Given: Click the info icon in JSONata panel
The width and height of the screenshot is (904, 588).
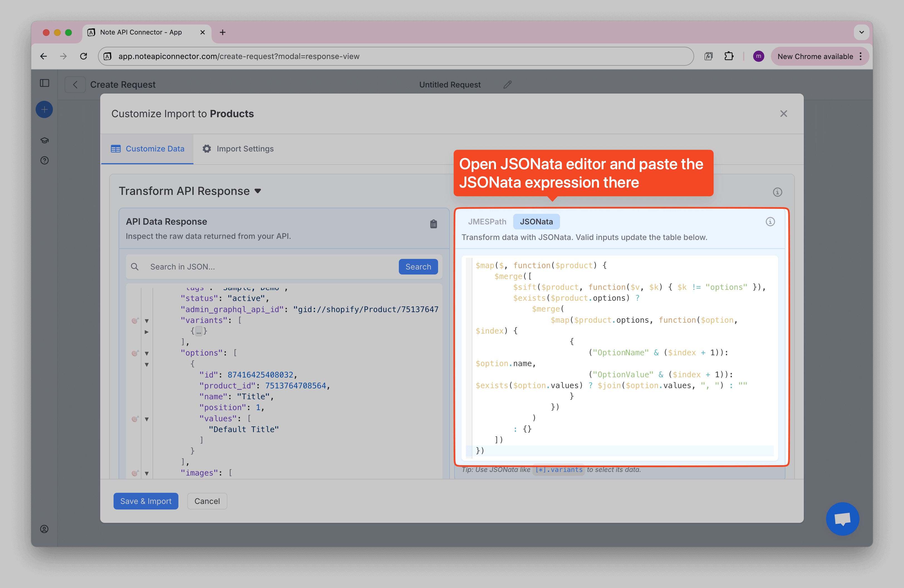Looking at the screenshot, I should point(770,222).
